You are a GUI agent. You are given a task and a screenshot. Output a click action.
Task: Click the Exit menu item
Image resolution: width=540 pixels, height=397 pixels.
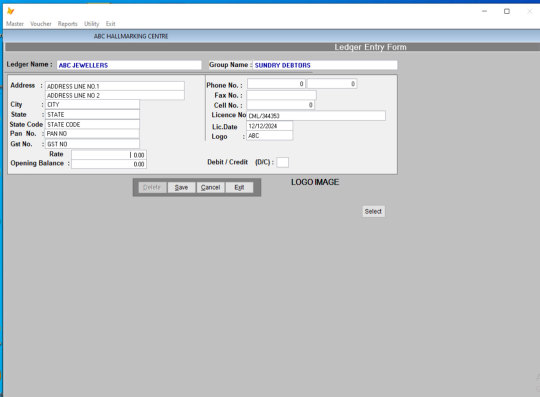tap(111, 24)
